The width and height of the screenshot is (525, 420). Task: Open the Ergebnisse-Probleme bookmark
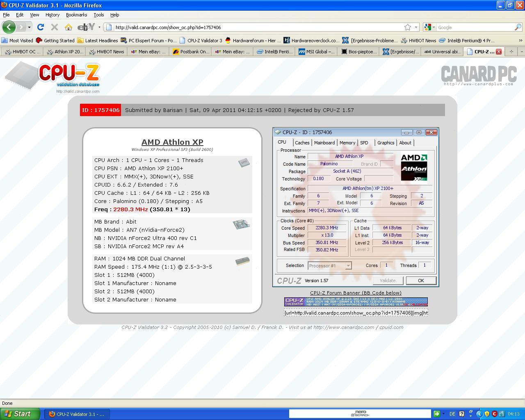(x=370, y=41)
